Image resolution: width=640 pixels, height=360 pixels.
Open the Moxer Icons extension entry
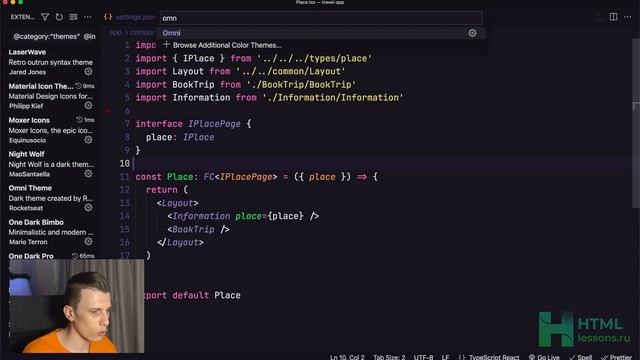click(51, 130)
